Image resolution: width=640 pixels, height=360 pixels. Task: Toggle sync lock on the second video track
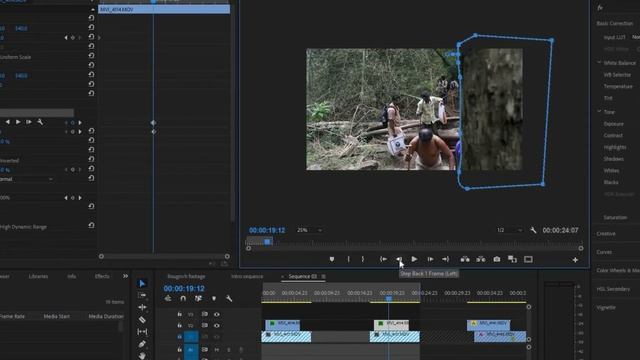pos(204,325)
